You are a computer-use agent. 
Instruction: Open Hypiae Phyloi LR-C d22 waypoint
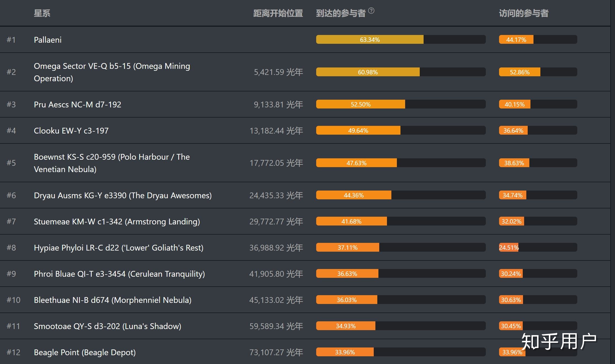118,248
